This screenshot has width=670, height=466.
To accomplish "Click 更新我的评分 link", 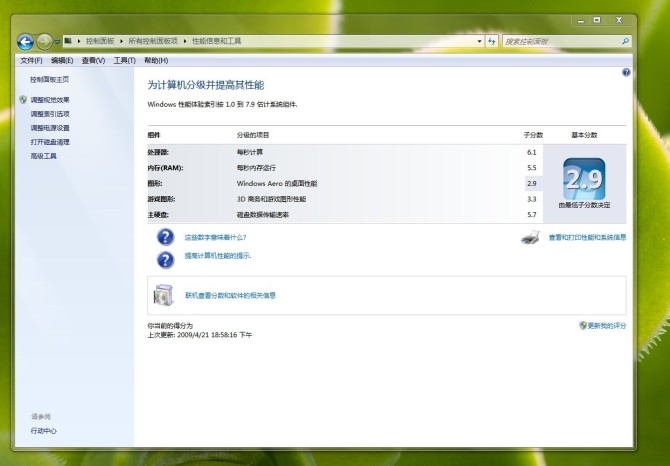I will click(607, 326).
